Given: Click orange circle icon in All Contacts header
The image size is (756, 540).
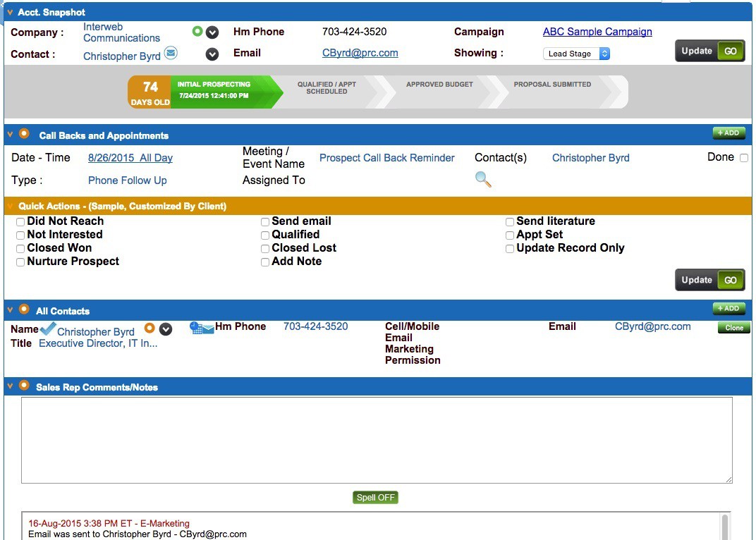Looking at the screenshot, I should (x=24, y=309).
